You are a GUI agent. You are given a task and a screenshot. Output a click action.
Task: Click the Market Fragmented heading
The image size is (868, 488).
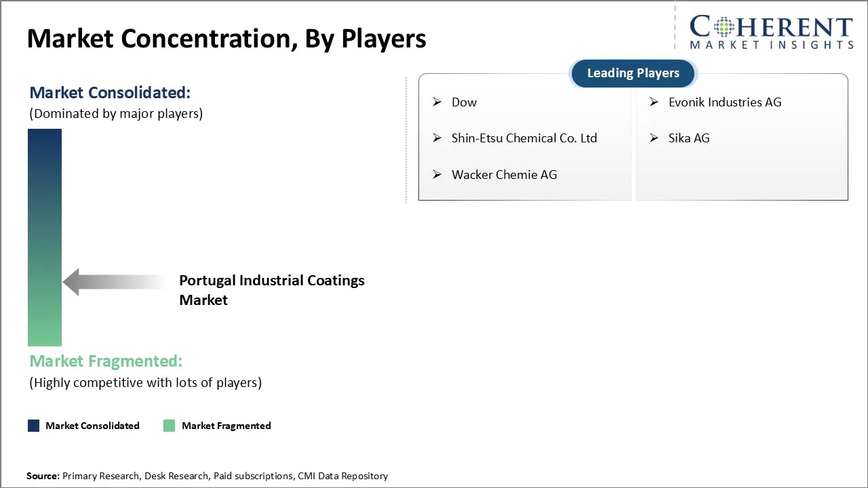point(106,361)
